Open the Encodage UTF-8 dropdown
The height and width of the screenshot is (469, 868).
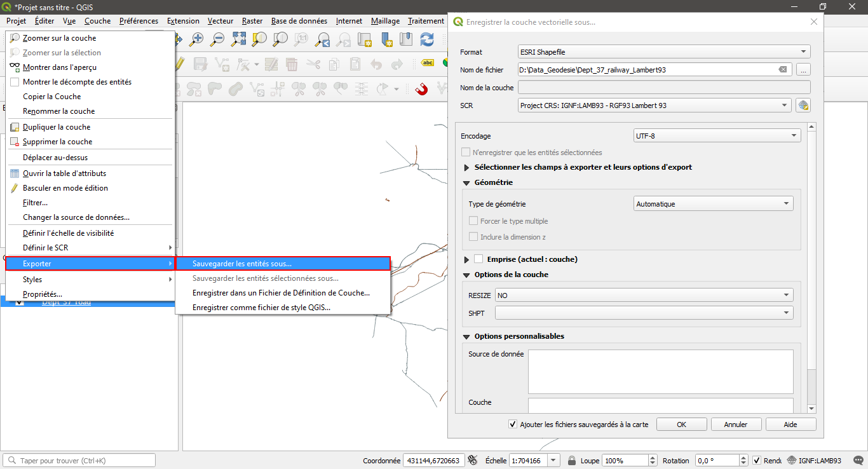click(717, 135)
